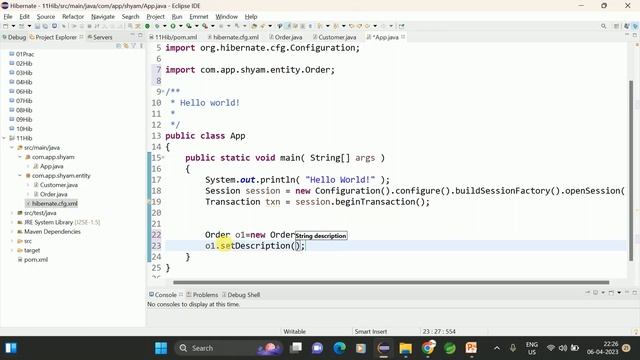Click the editor vertical scrollbar
The image size is (640, 360).
[x=631, y=170]
